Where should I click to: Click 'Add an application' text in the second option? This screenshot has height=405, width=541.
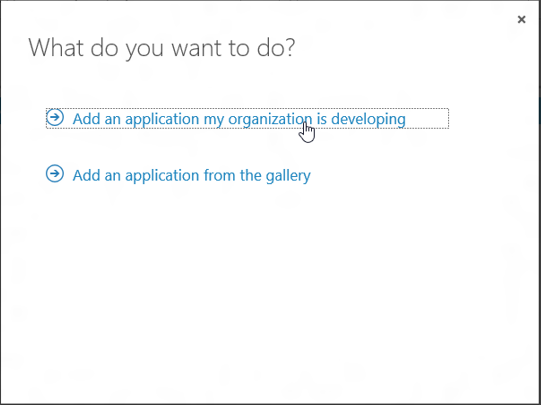136,176
